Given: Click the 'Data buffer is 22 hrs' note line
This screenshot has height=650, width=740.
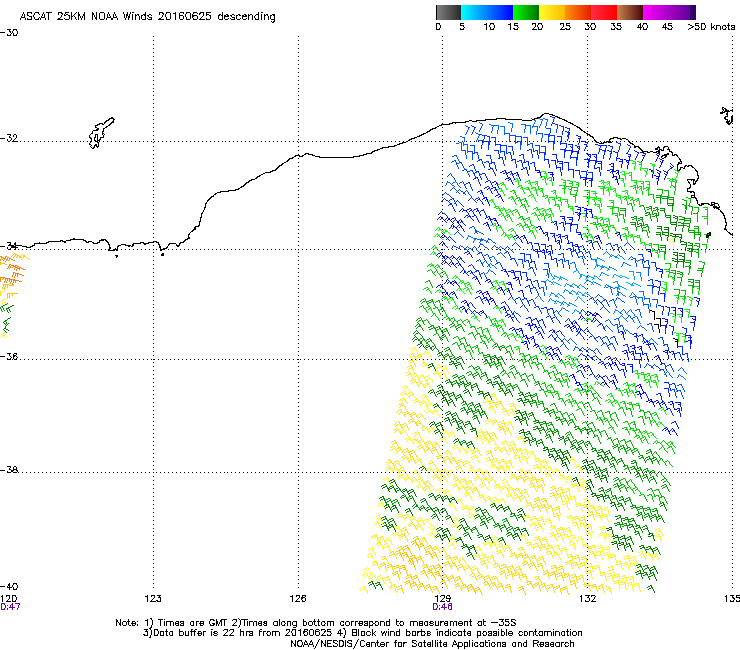Looking at the screenshot, I should click(x=362, y=633).
